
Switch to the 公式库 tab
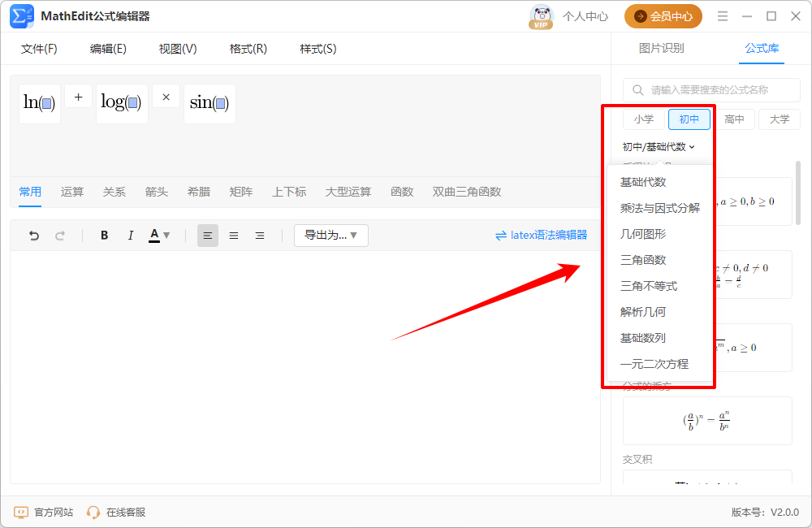click(x=762, y=48)
